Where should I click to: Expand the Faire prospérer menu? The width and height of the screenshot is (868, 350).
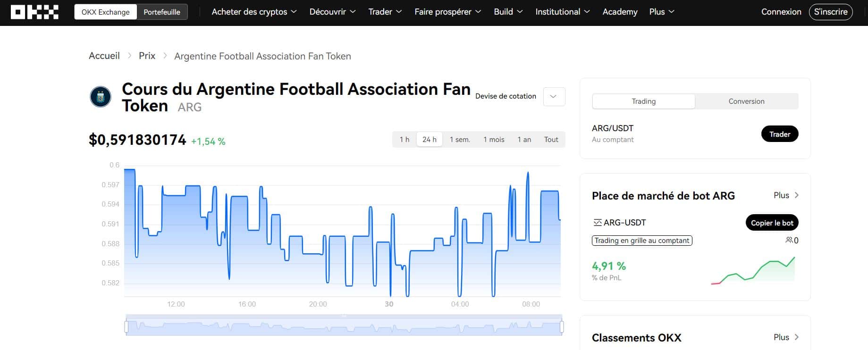click(447, 12)
